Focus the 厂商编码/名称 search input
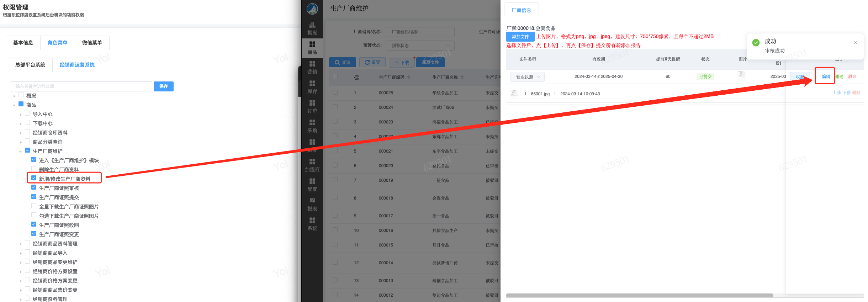Viewport: 868px width, 302px height. [x=420, y=32]
